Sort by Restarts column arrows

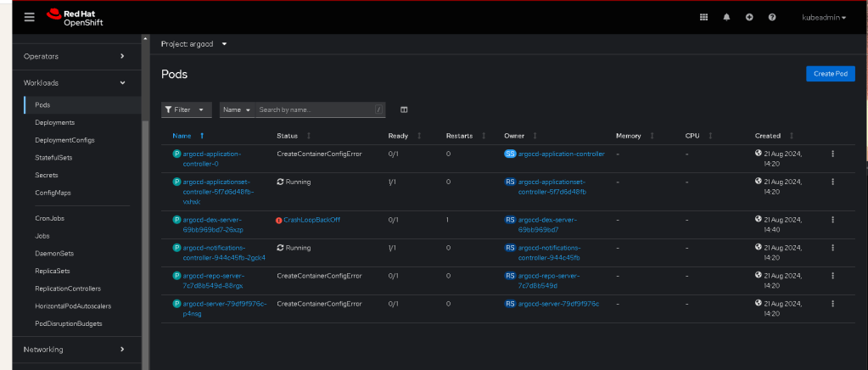pos(484,136)
